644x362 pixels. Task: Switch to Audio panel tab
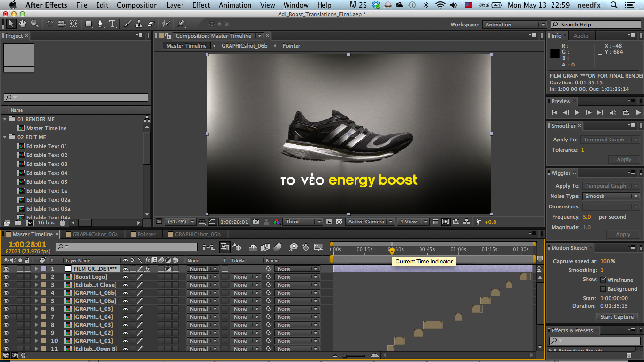pos(581,36)
